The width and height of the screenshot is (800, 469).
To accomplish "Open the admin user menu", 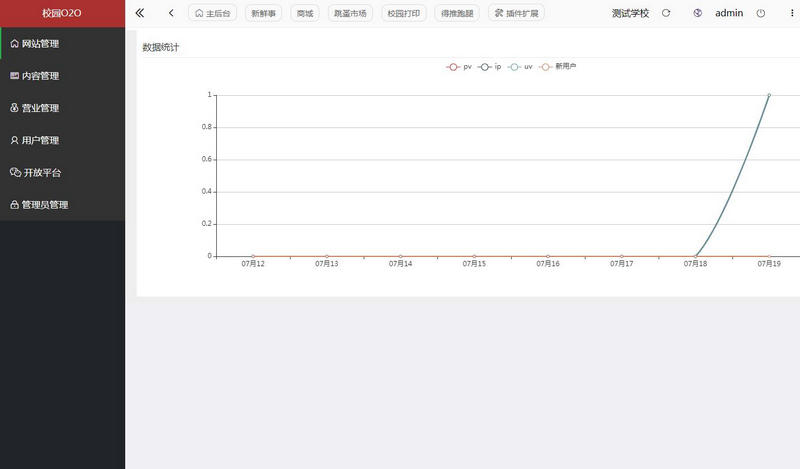I will (729, 13).
